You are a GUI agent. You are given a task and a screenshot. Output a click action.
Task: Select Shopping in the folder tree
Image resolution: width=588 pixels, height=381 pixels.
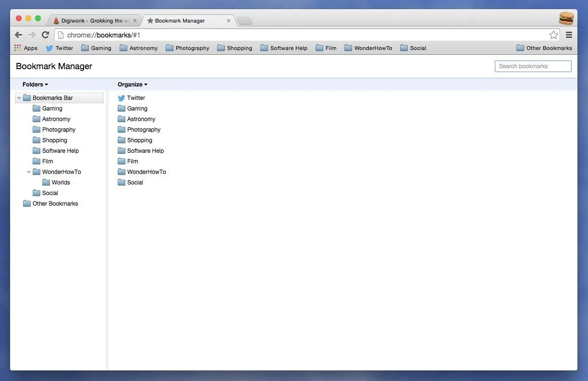coord(50,140)
